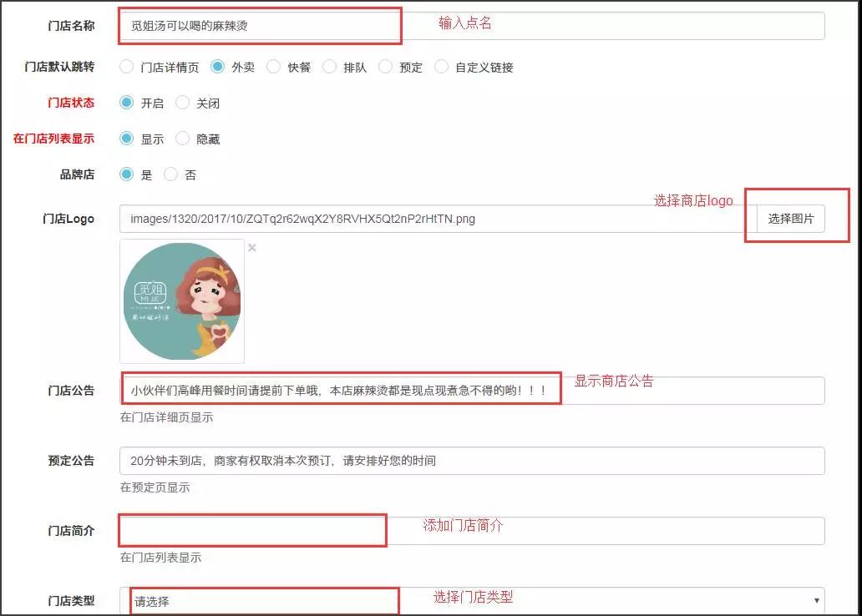
Task: Select the 排队 radio option
Action: pos(329,67)
